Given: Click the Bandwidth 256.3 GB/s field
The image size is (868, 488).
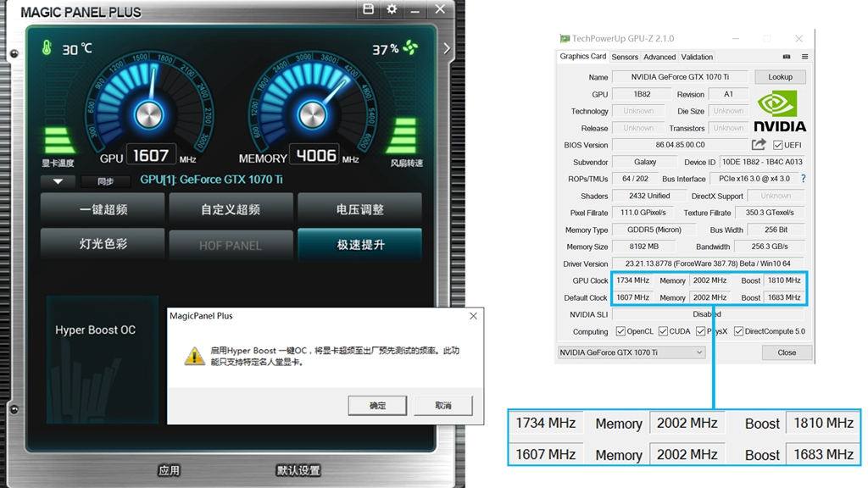Looking at the screenshot, I should click(x=770, y=247).
